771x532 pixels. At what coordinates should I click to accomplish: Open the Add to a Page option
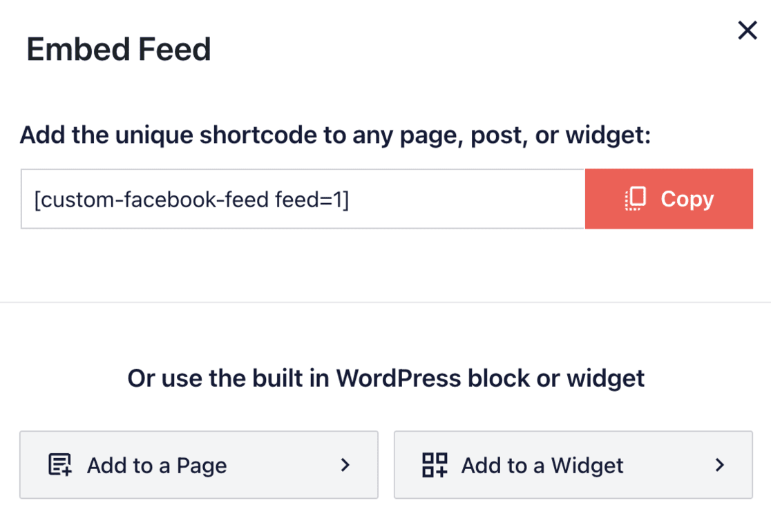point(199,465)
